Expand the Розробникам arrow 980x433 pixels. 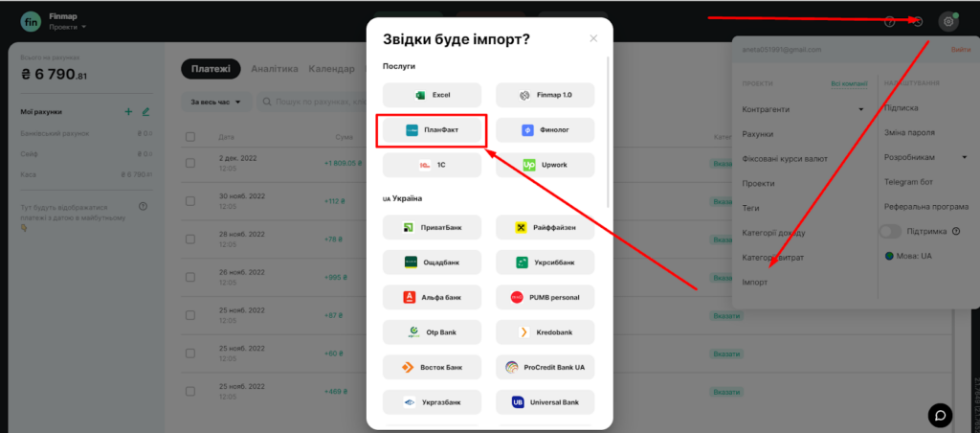[x=964, y=158]
